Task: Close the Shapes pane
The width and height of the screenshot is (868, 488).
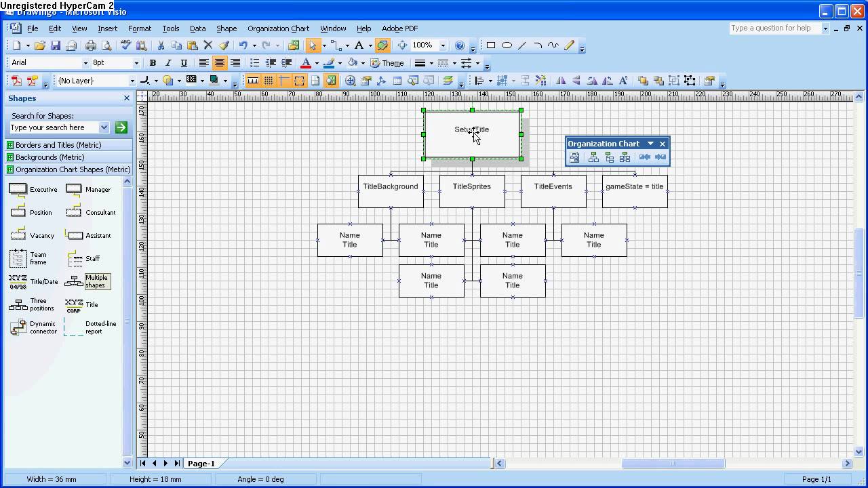Action: click(126, 98)
